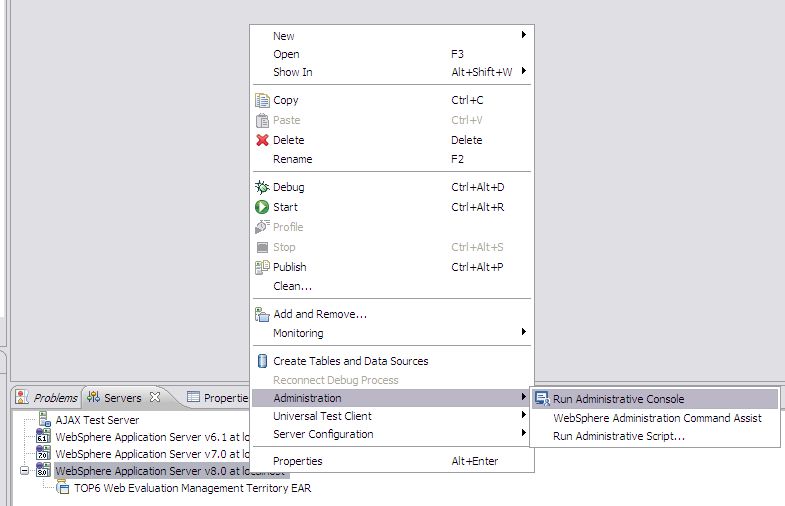This screenshot has height=506, width=785.
Task: Collapse the WebSphere v8.0 server node
Action: click(x=25, y=470)
